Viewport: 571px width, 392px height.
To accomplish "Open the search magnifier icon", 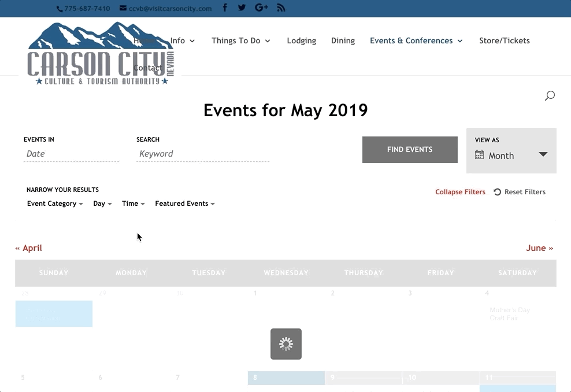I will (x=550, y=96).
